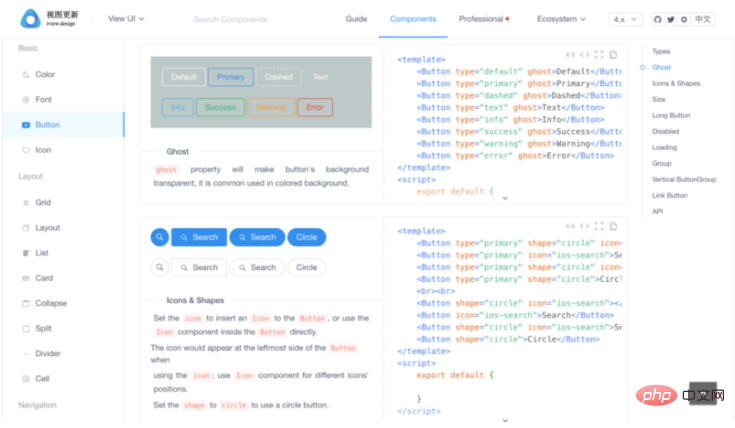Click the ghost Default button

[183, 77]
